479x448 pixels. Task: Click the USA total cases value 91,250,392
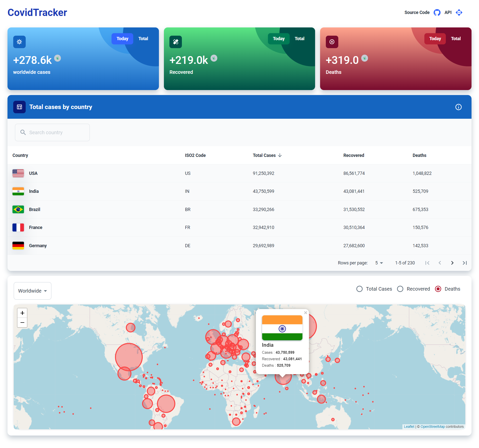[263, 173]
